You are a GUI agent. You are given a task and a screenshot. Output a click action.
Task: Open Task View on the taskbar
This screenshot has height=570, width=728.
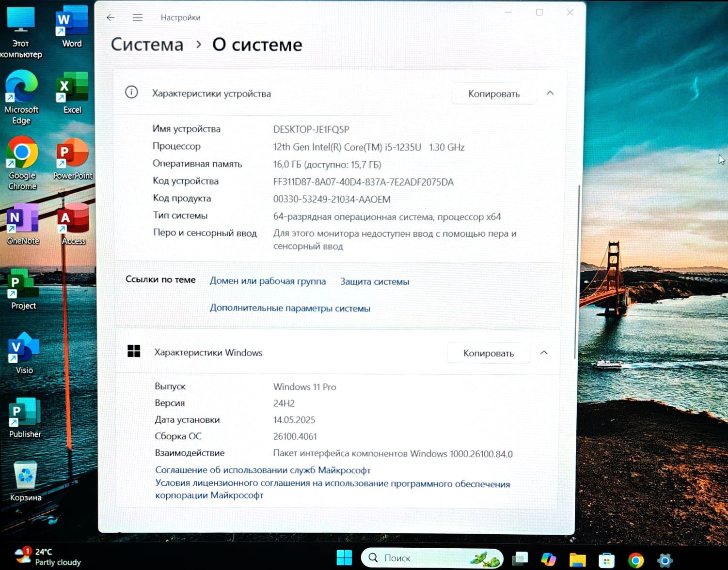[x=520, y=559]
